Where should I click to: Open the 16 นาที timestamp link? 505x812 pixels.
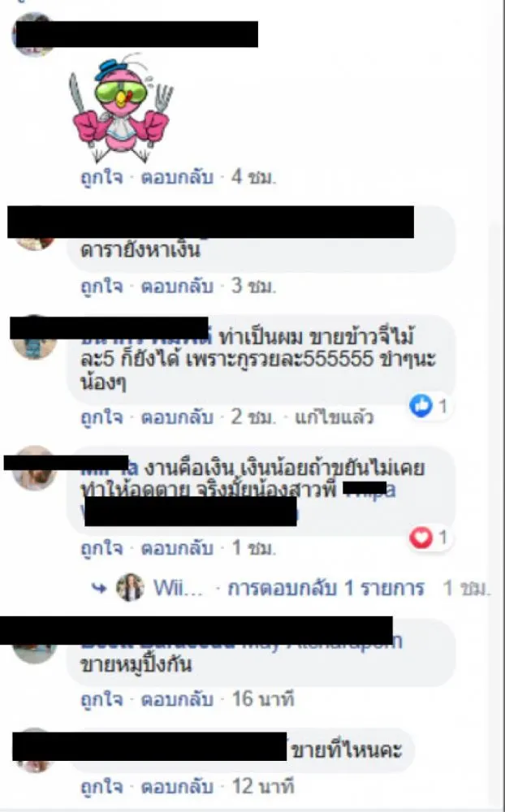coord(262,699)
